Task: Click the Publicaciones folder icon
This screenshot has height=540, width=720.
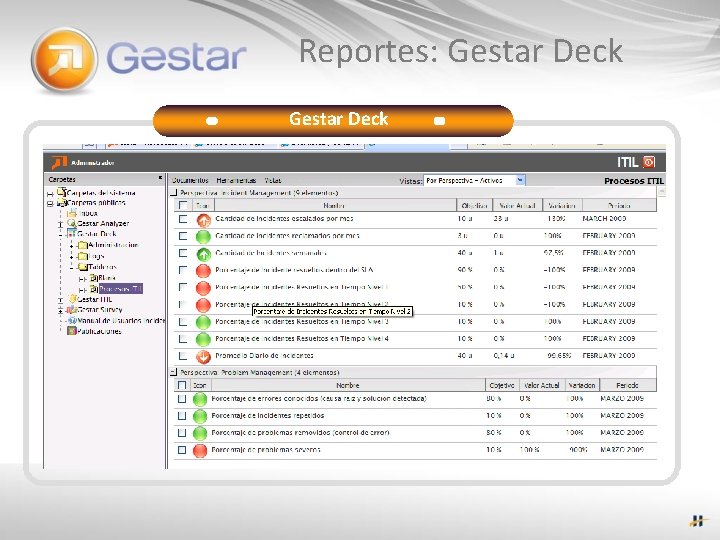Action: coord(71,331)
